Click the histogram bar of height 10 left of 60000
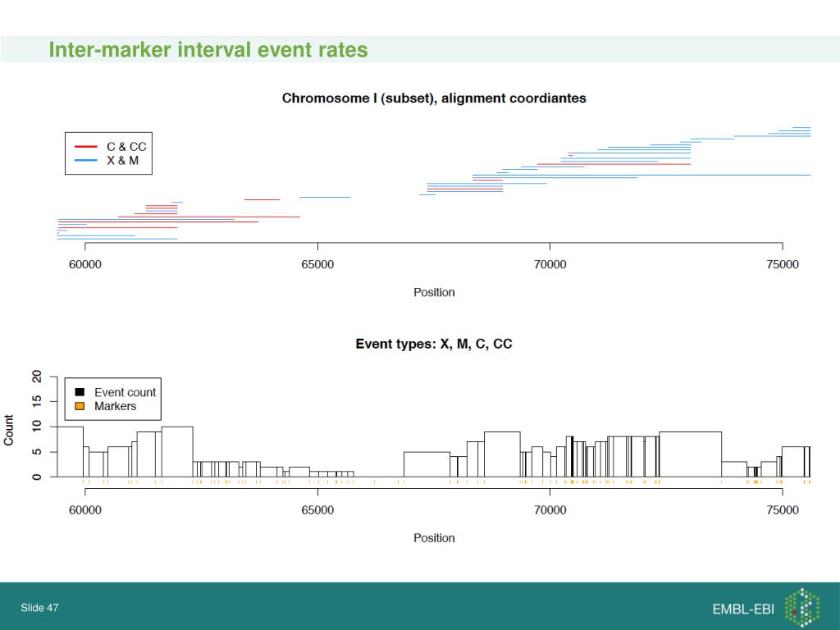 (x=71, y=452)
